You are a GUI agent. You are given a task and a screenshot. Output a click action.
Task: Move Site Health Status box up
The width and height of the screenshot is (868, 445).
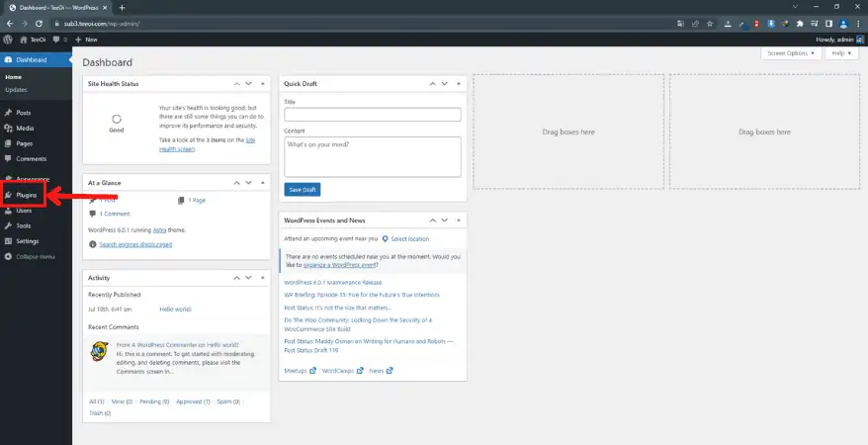237,84
